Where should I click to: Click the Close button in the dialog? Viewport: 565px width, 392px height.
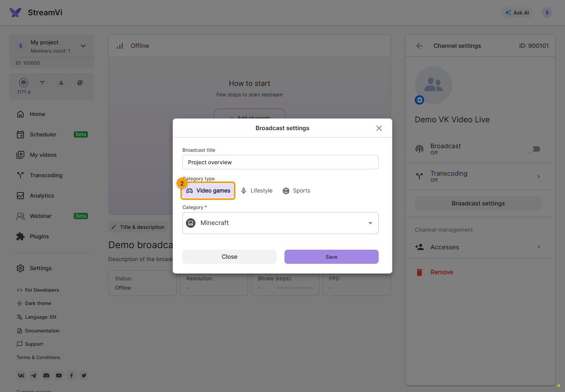pos(230,257)
